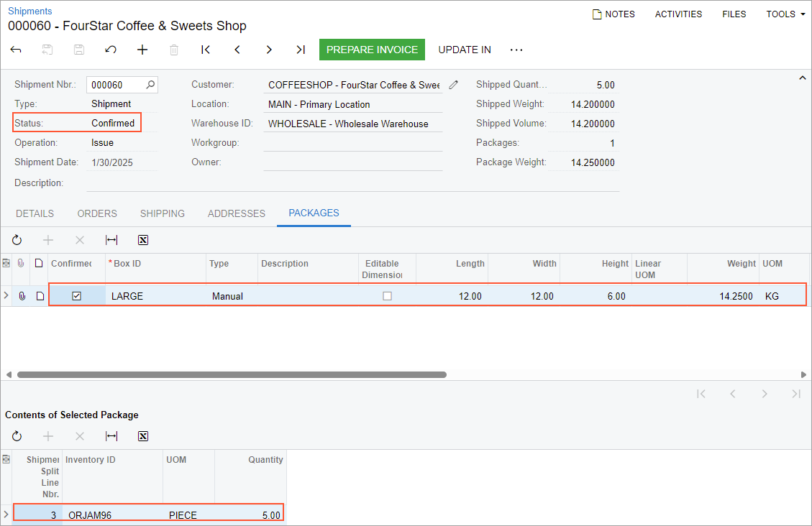The width and height of the screenshot is (812, 526).
Task: Click the back arrow in the toolbar
Action: 16,50
